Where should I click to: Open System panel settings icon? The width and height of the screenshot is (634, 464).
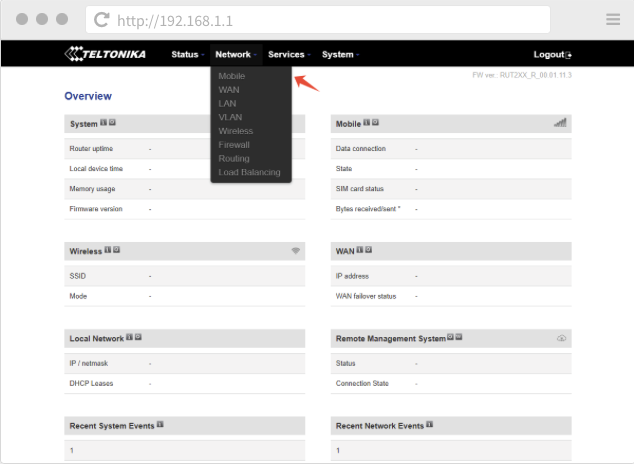[x=112, y=122]
